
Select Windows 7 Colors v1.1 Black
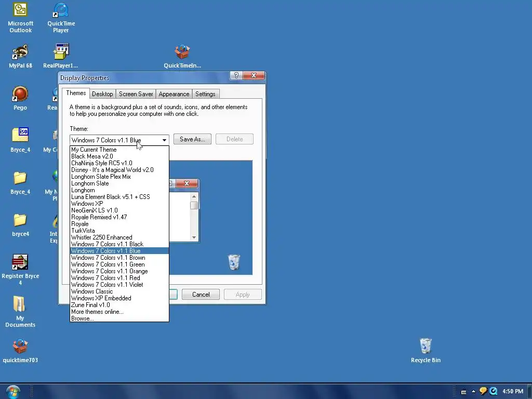point(119,244)
